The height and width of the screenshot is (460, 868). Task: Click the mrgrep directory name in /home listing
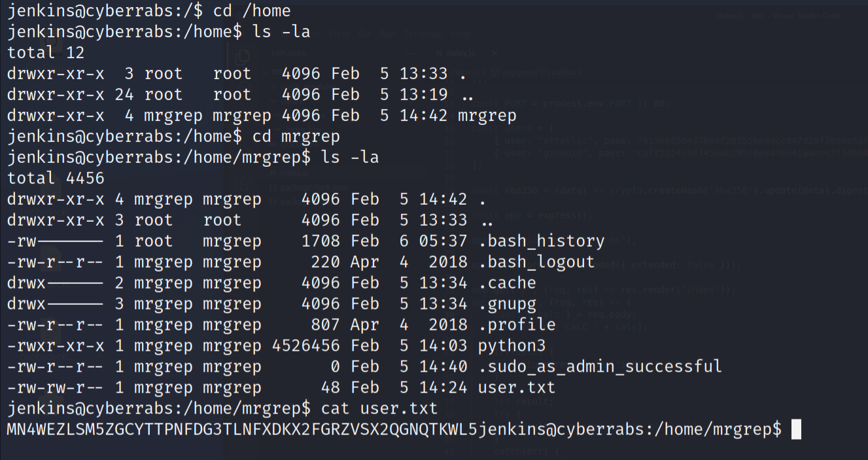(487, 116)
